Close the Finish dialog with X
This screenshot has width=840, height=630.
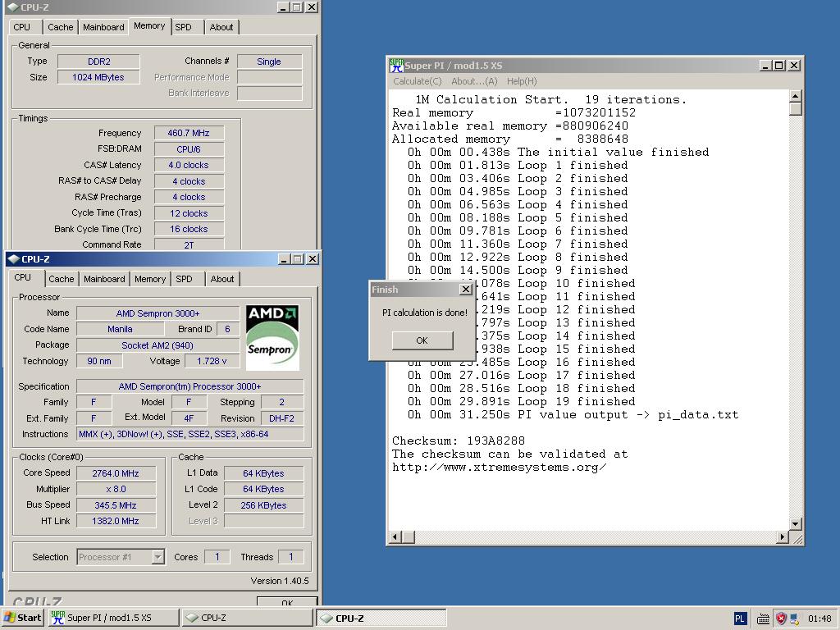tap(466, 290)
